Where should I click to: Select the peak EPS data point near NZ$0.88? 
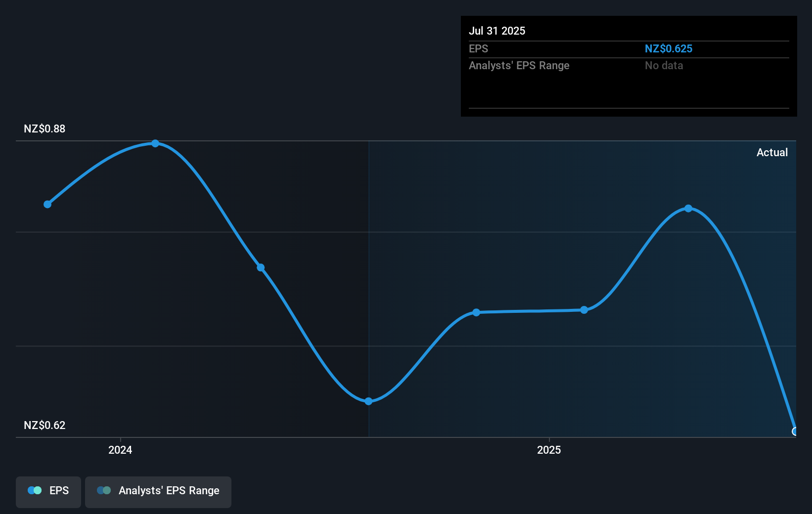click(x=155, y=143)
